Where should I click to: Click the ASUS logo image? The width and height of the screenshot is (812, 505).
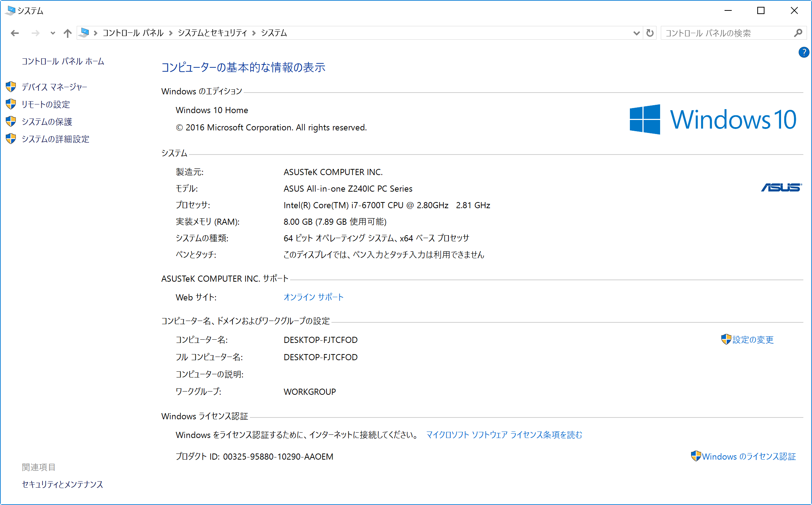[x=781, y=187]
